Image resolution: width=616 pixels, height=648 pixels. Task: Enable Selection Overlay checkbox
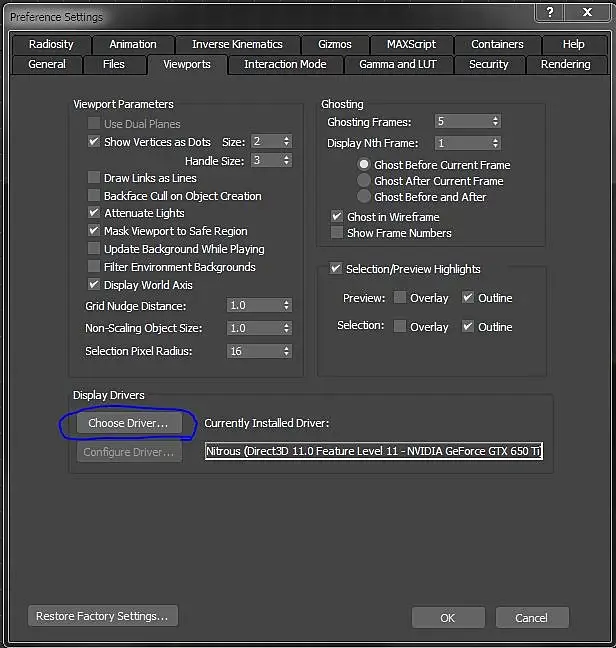[x=400, y=326]
